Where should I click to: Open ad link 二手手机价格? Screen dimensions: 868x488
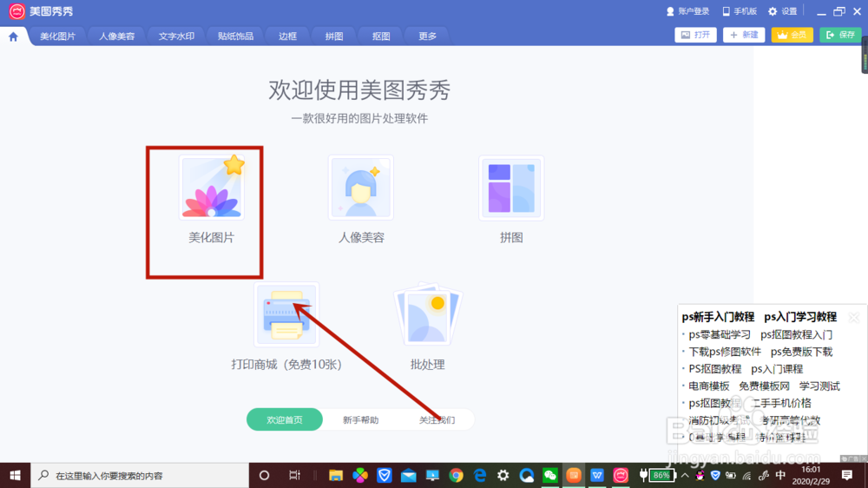[x=781, y=403]
